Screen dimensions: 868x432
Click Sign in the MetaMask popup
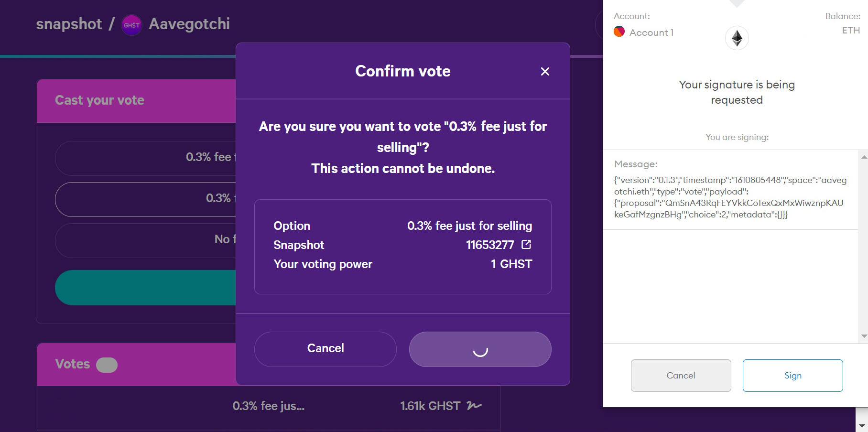coord(792,375)
